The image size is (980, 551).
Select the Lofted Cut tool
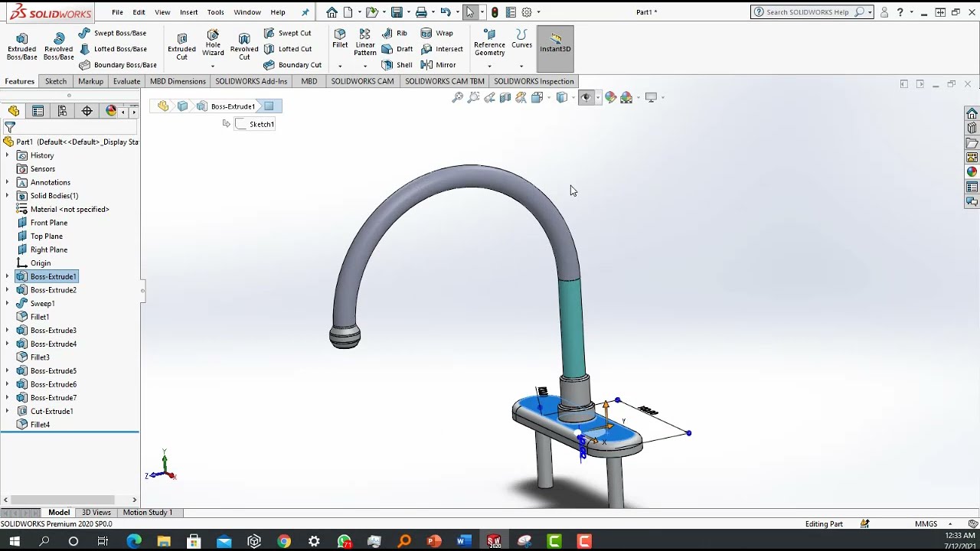coord(287,49)
